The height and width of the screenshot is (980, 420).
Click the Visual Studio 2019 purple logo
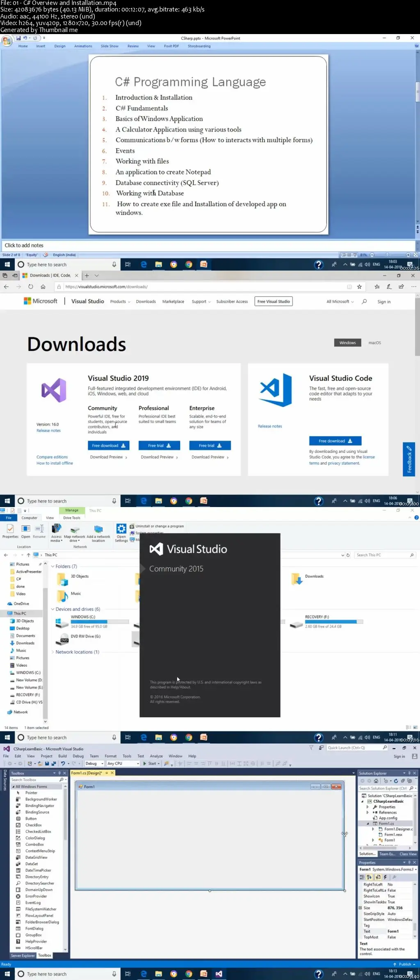point(54,390)
